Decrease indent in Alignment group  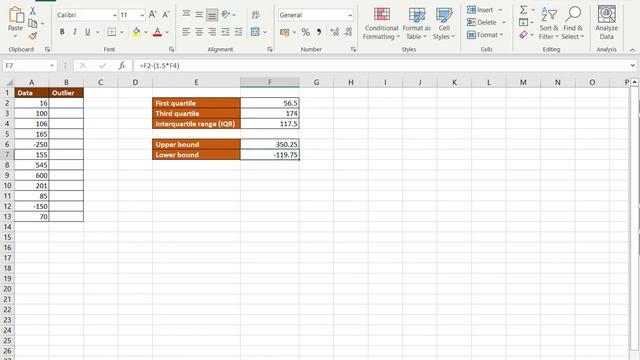[225, 32]
